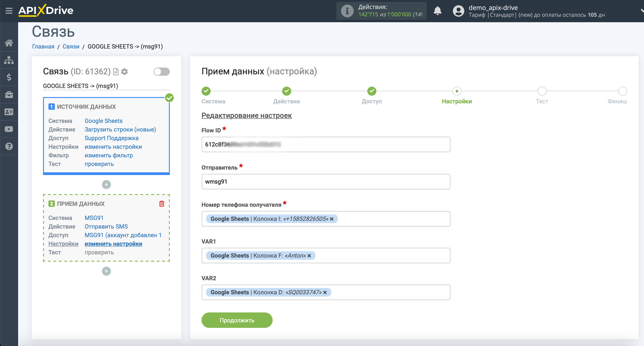Click изменить фильтр link
Viewport: 644px width, 346px height.
[x=109, y=156]
